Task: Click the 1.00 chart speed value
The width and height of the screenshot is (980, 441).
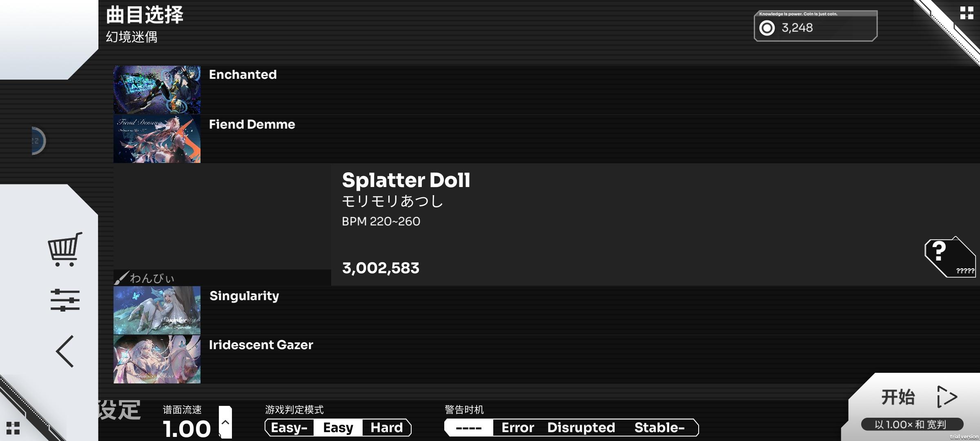Action: [x=187, y=429]
